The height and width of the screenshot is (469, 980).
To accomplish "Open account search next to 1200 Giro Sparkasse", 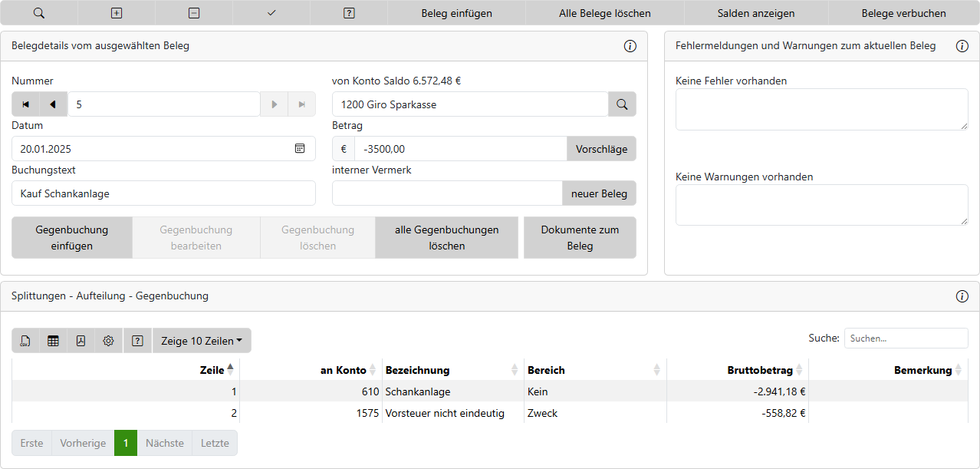I will click(622, 104).
